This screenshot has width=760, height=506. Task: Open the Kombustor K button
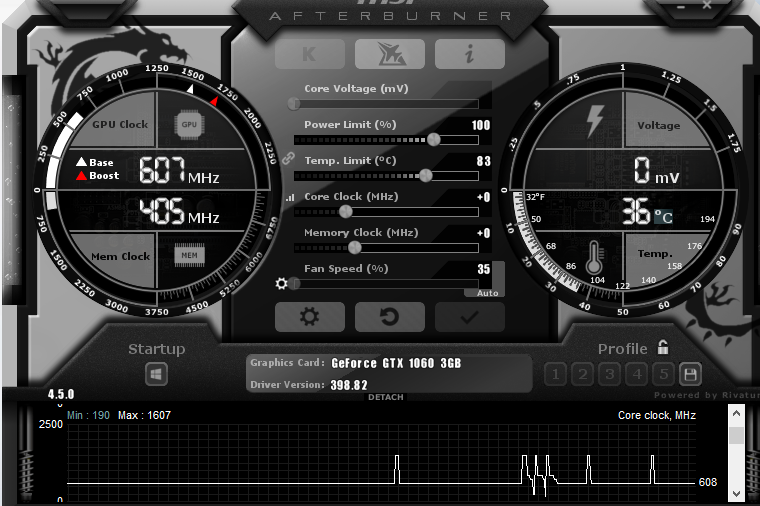(310, 54)
